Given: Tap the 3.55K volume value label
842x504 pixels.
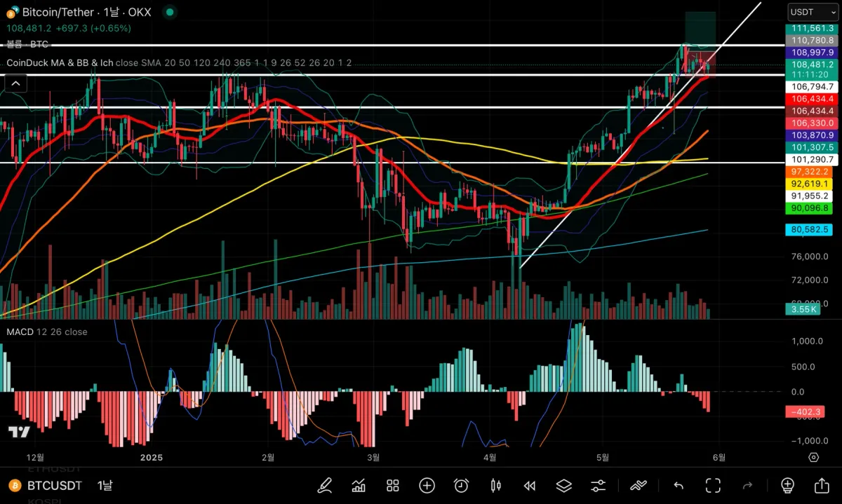Looking at the screenshot, I should tap(803, 309).
